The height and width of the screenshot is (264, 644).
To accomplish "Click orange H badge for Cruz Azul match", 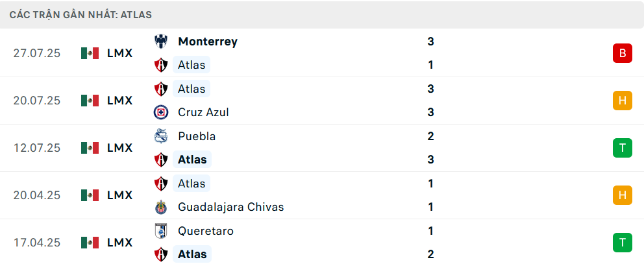I will pos(623,101).
